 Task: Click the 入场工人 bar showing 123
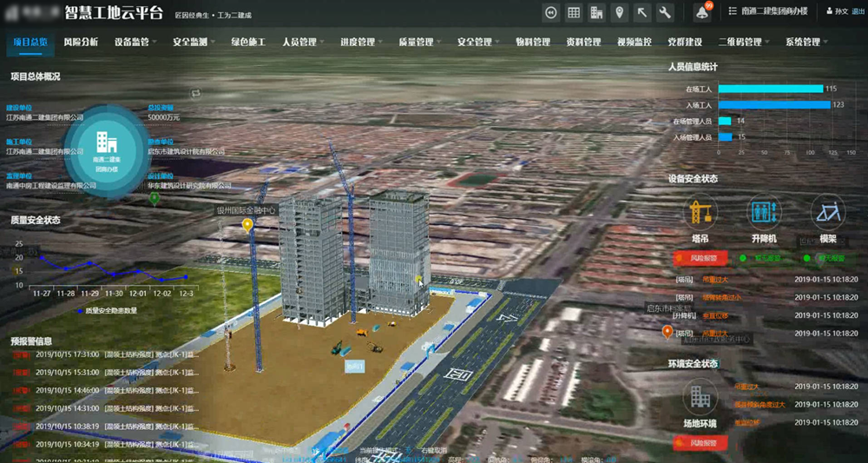click(x=774, y=104)
